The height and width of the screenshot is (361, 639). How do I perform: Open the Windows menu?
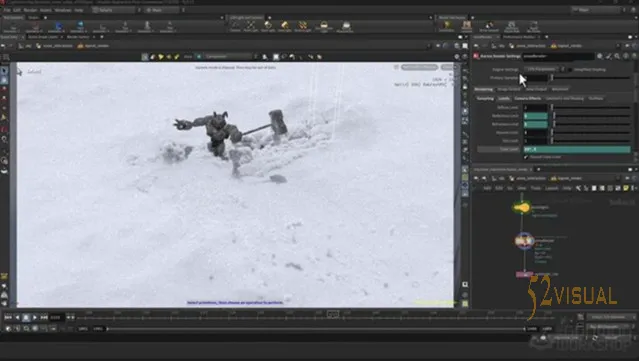[x=63, y=10]
